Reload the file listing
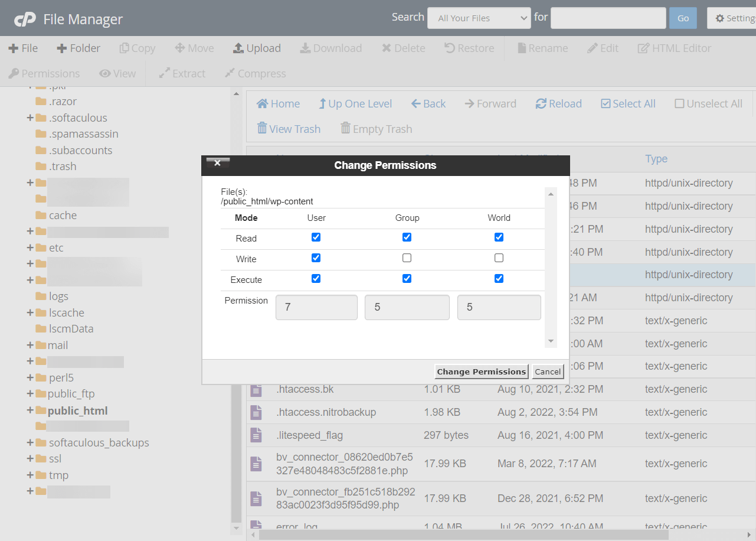The height and width of the screenshot is (541, 756). pos(558,103)
